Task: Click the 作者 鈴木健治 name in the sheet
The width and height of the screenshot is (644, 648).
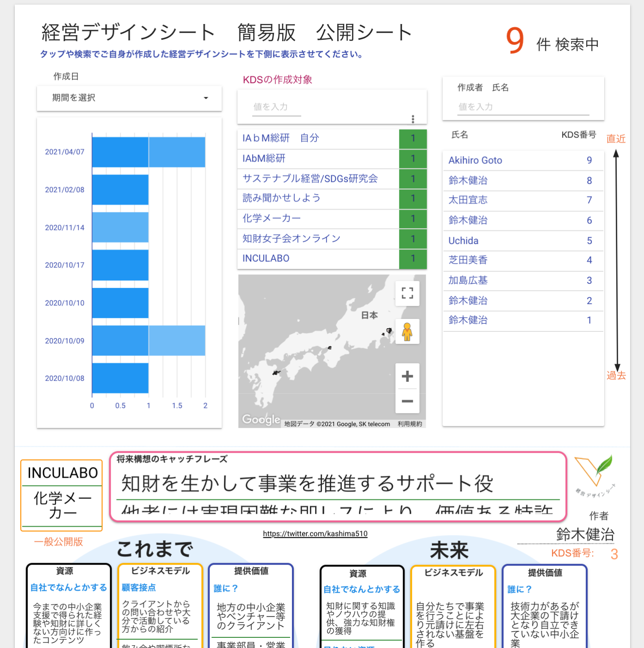Action: 585,534
